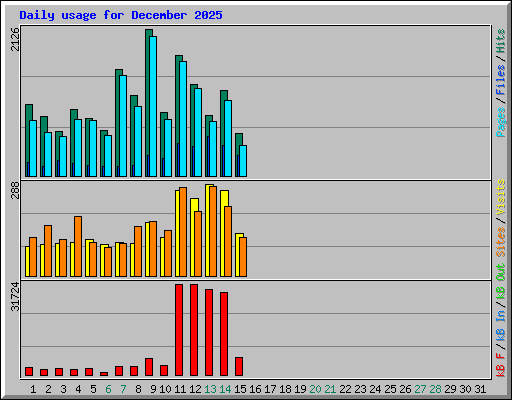Click day 23 on the x-axis
The height and width of the screenshot is (400, 512).
tap(360, 389)
